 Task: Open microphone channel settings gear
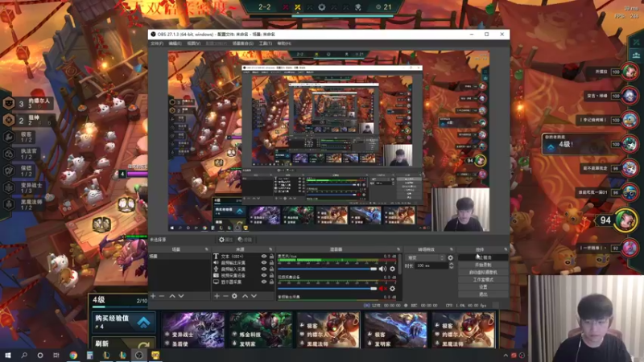click(392, 269)
